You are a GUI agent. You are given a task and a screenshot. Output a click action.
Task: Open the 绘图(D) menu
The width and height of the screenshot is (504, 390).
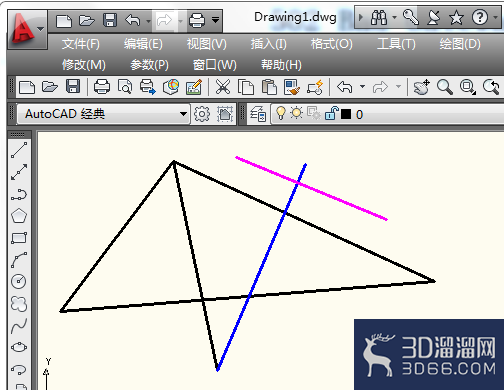coord(460,44)
